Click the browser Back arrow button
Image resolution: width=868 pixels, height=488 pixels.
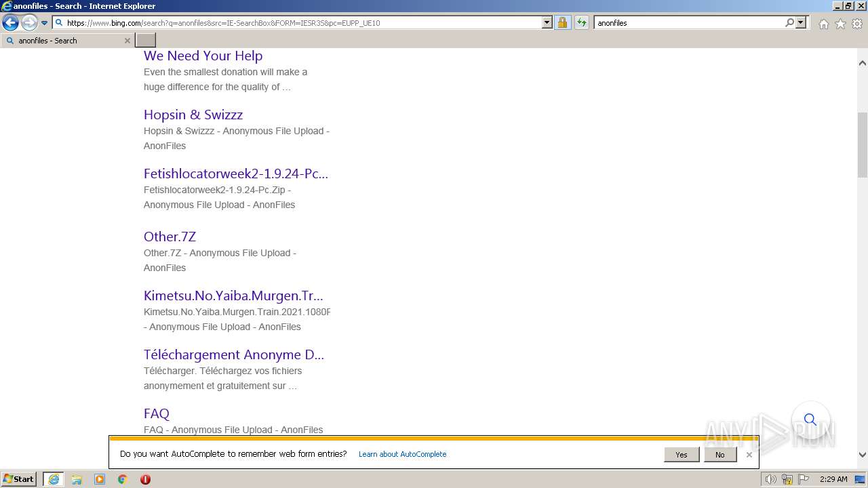(10, 23)
